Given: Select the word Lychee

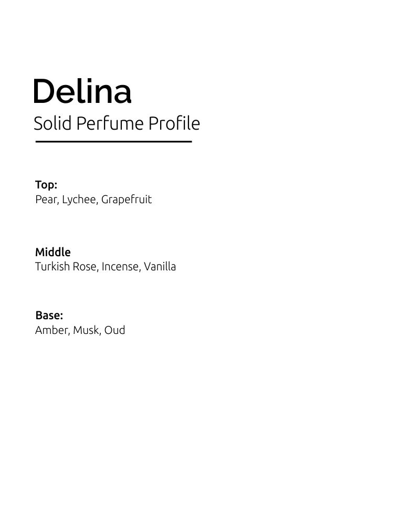Looking at the screenshot, I should pyautogui.click(x=79, y=199).
